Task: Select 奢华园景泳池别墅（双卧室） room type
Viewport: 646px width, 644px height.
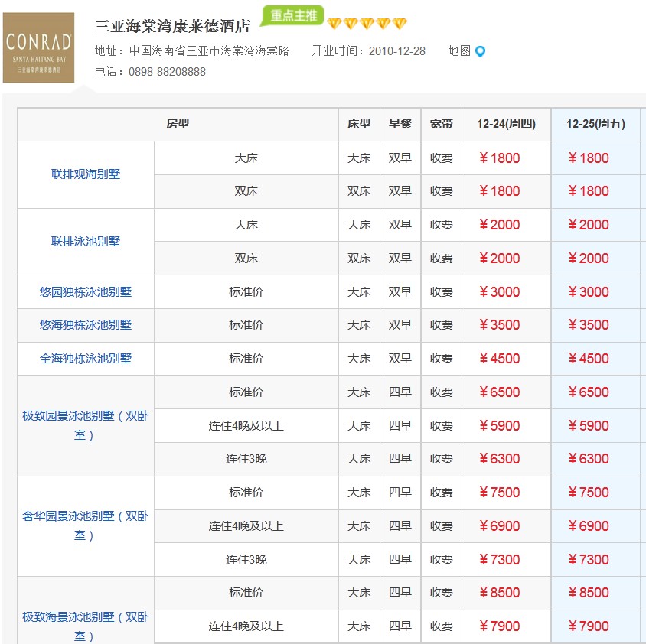Action: point(86,525)
